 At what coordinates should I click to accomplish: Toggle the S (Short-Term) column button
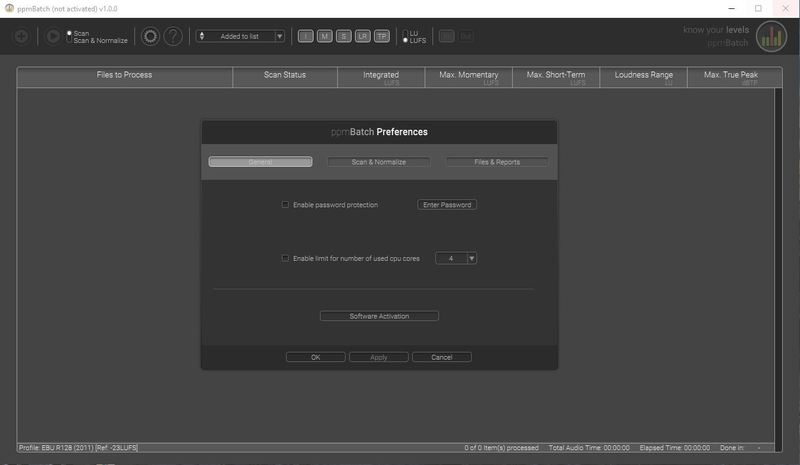point(344,36)
